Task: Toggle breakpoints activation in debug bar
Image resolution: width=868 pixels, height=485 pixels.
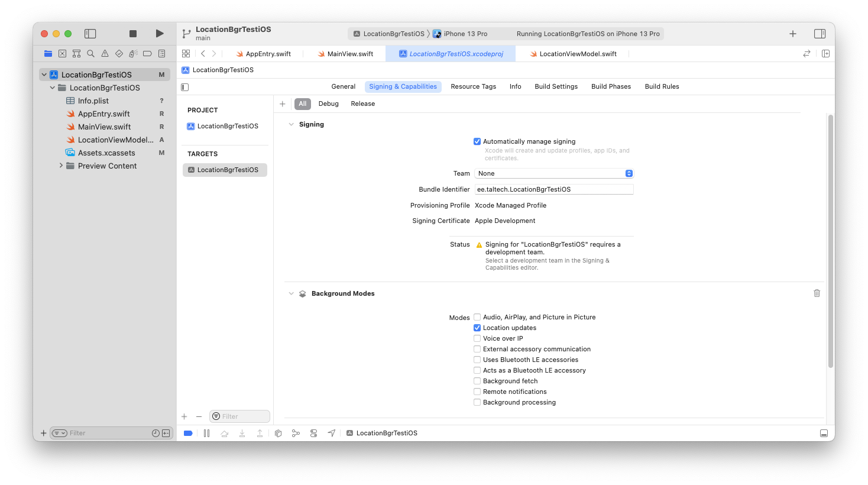Action: 188,433
